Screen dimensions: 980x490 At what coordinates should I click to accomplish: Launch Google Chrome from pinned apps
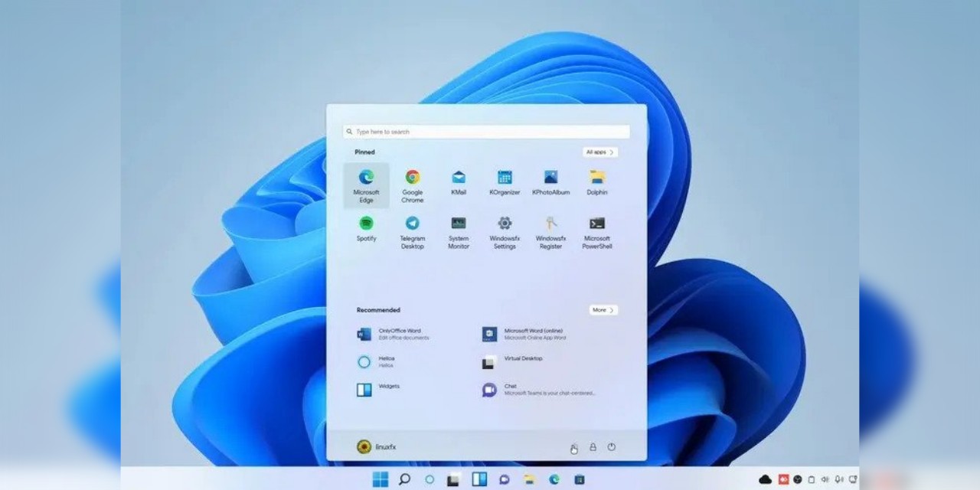coord(412,185)
